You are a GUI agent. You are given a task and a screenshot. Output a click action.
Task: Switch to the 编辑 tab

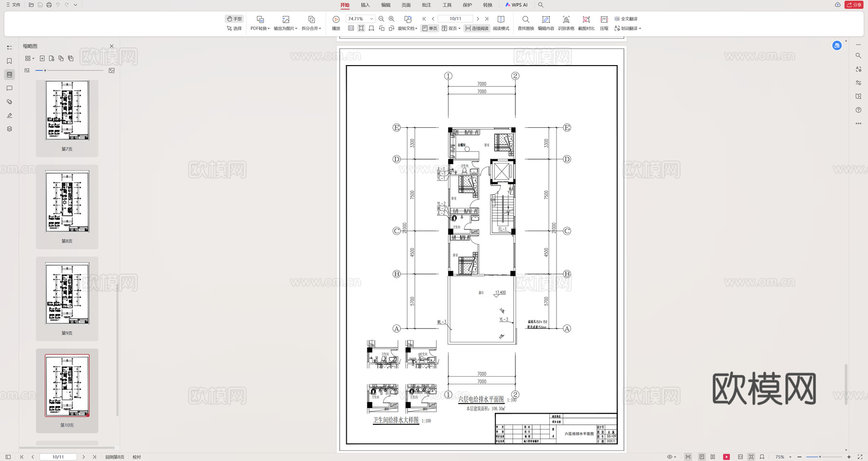click(386, 5)
